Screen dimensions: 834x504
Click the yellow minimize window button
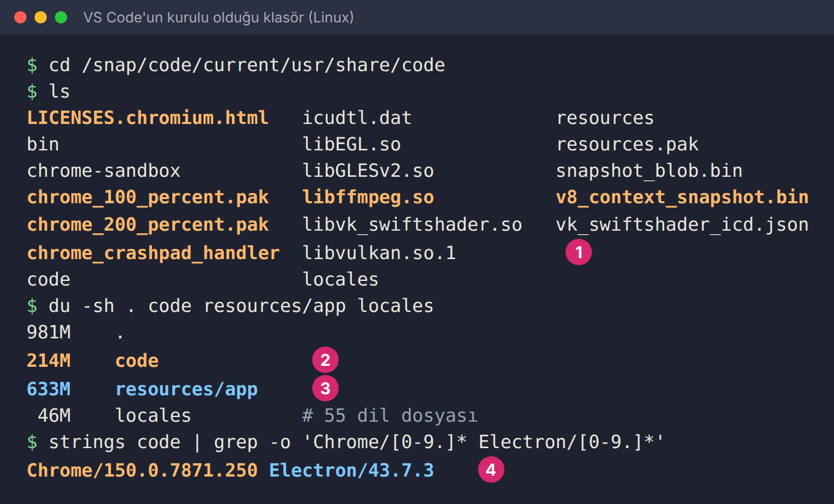41,17
